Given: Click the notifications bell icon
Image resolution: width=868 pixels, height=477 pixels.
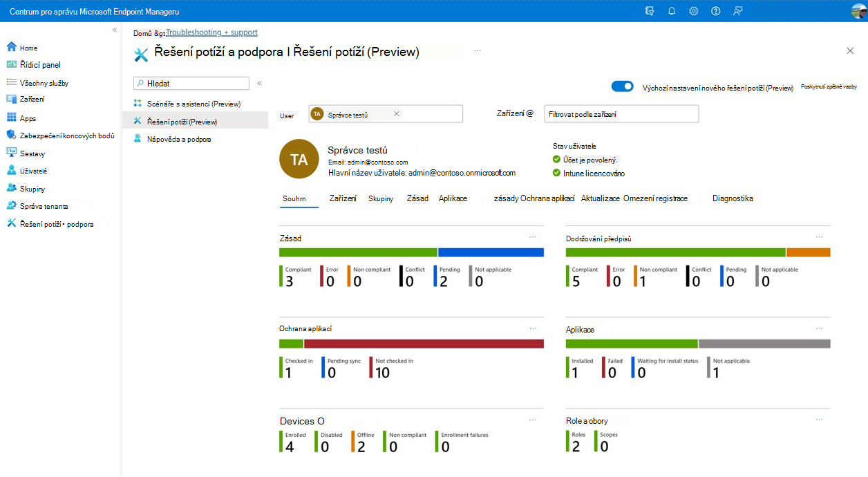Looking at the screenshot, I should tap(672, 11).
